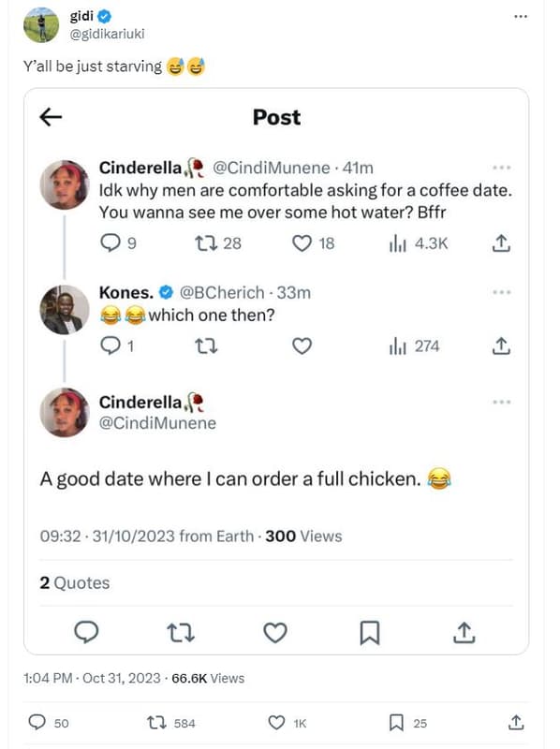This screenshot has height=749, width=560.
Task: Open the more options menu on Cinderella's tweet
Action: click(502, 165)
